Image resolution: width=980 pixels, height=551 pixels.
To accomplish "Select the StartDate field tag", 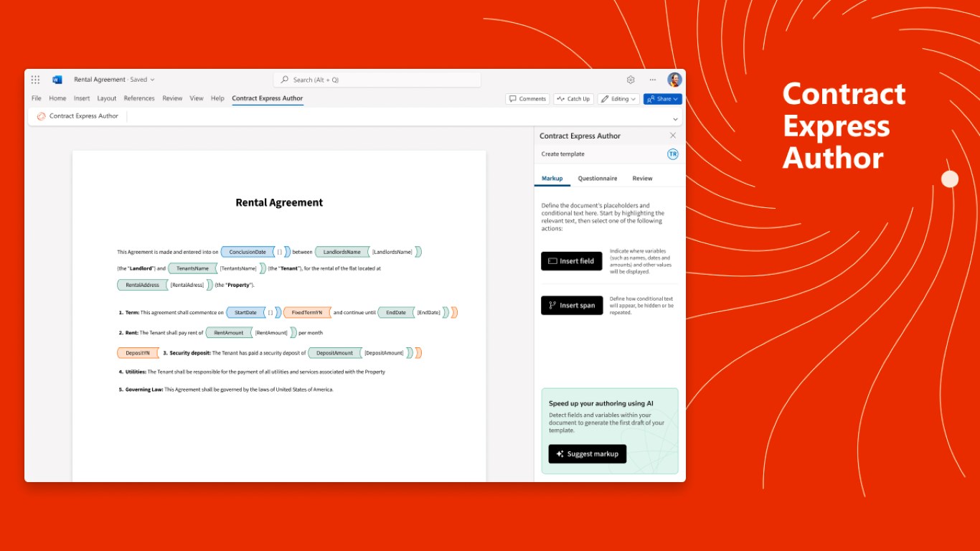I will pos(245,312).
